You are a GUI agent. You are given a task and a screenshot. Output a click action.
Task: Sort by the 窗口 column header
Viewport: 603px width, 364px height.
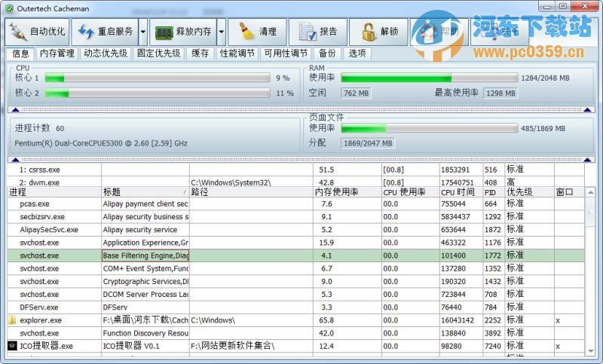tap(569, 192)
